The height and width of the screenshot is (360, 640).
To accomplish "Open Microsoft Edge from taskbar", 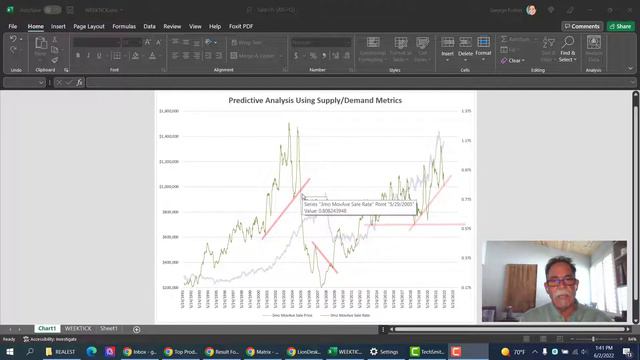I will click(x=91, y=351).
